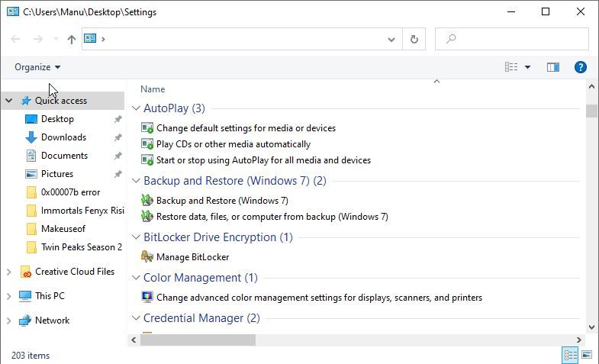
Task: Toggle the preview pane icon
Action: (553, 67)
